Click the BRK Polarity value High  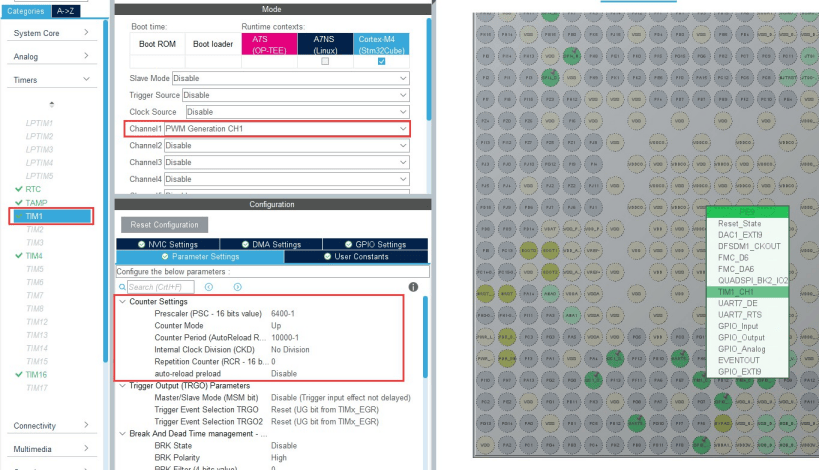pyautogui.click(x=278, y=458)
